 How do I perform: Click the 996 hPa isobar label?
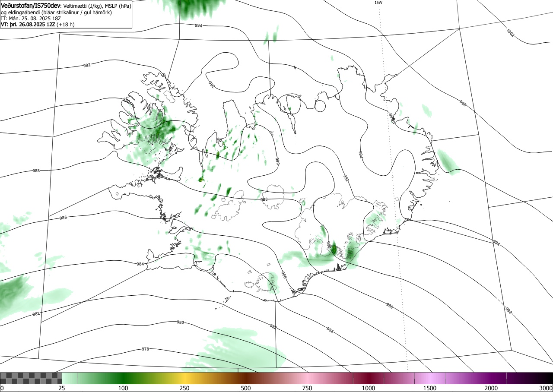(x=392, y=118)
